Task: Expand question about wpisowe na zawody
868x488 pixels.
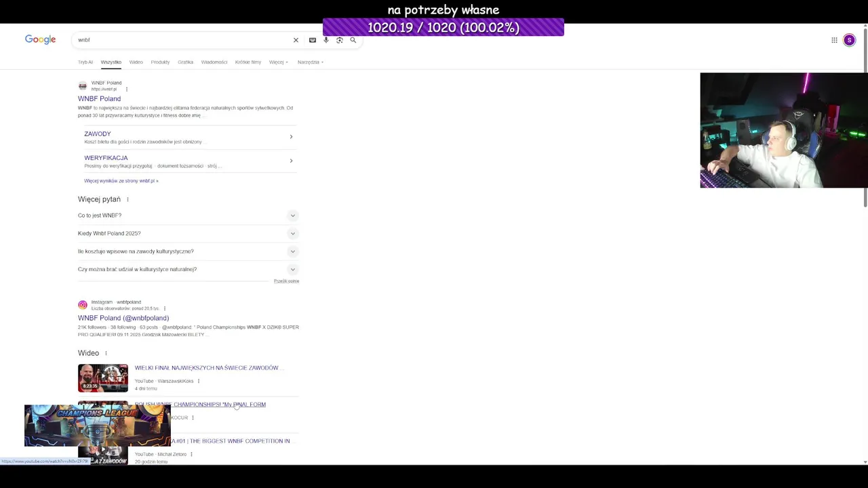Action: (189, 251)
